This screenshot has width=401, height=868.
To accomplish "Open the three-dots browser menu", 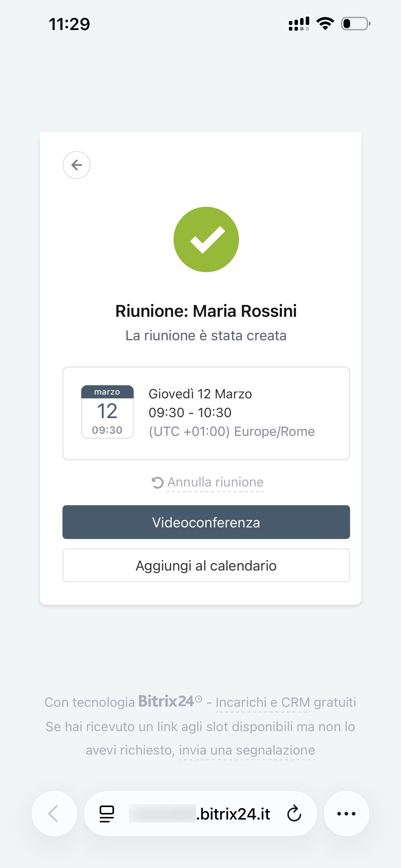I will 346,814.
